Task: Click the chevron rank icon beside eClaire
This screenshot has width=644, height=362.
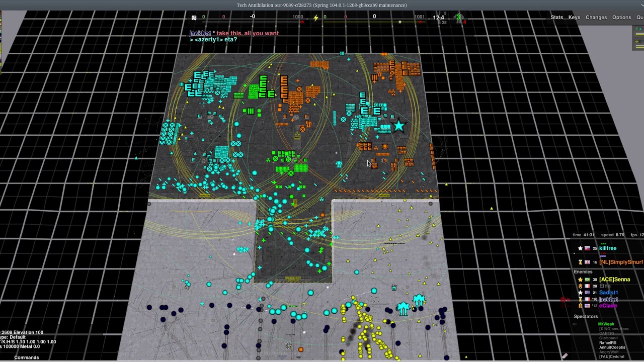Action: pyautogui.click(x=580, y=306)
